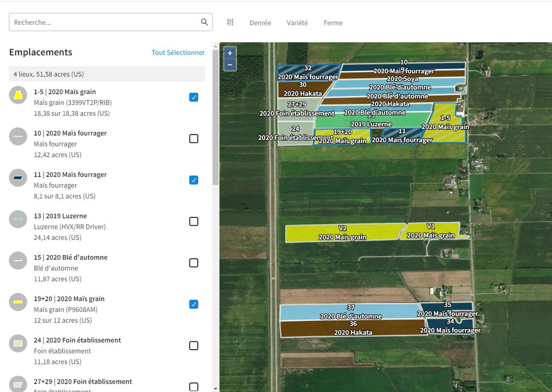
Task: Uncheck the 11 Maïs fourrager checkbox
Action: click(x=194, y=180)
